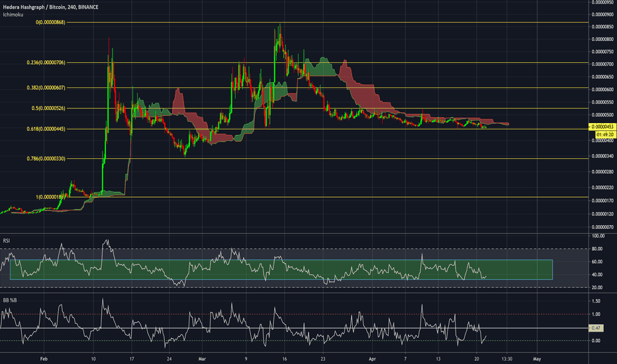The height and width of the screenshot is (364, 617).
Task: Click the 7 date label on time axis
Action: click(x=405, y=359)
